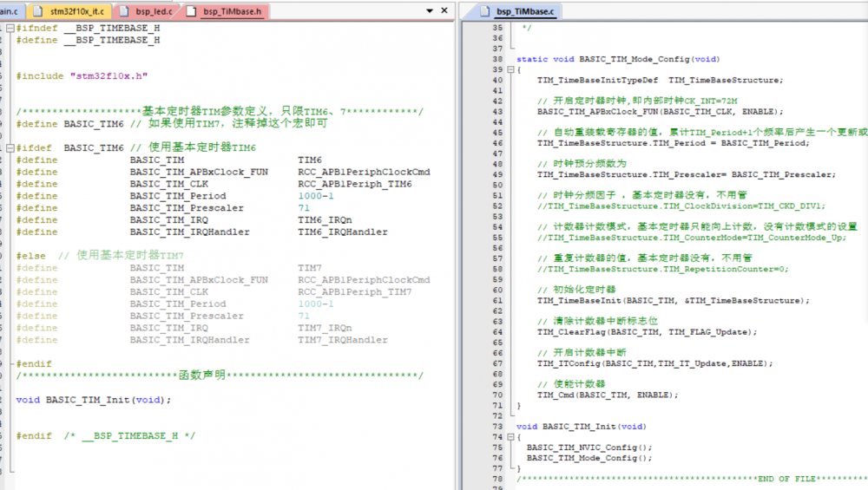Viewport: 868px width, 490px height.
Task: Click TIM_Cmd call on line 70
Action: pos(608,395)
